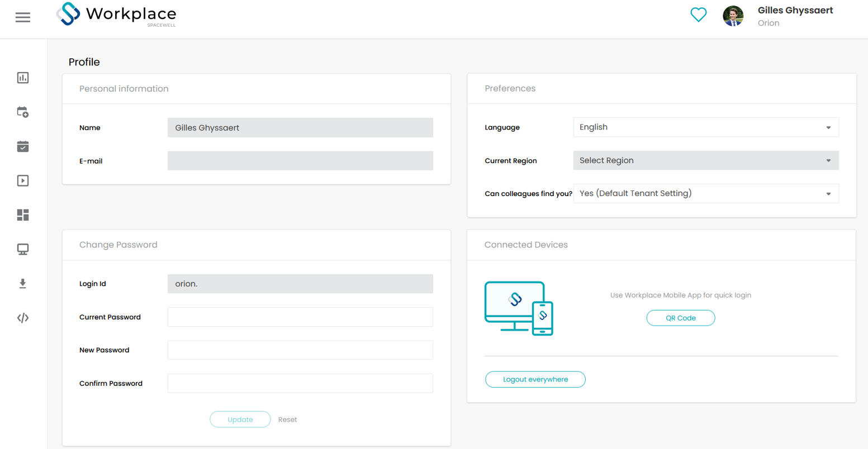Open the dashboard tiles sidebar icon

(x=23, y=215)
